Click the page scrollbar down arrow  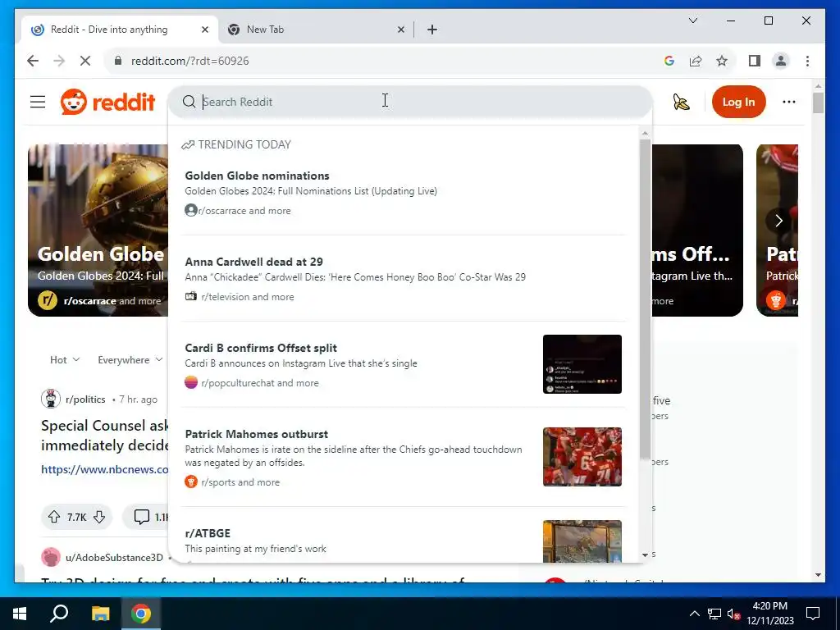[818, 575]
